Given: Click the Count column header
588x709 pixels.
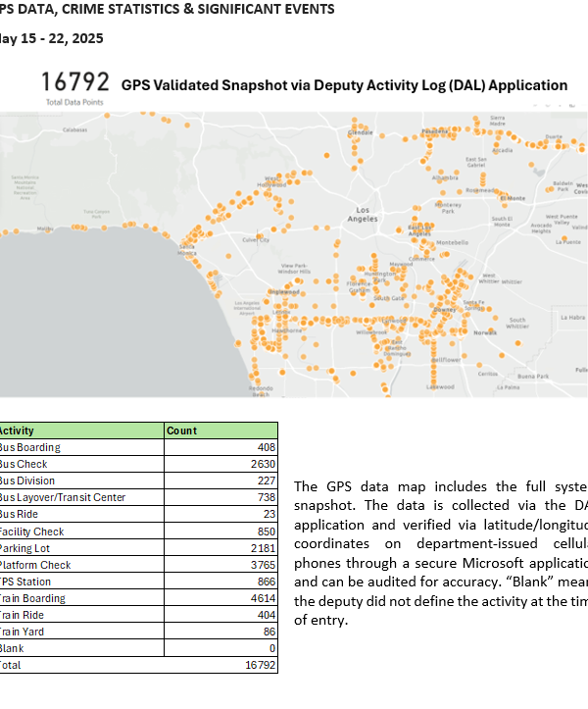Looking at the screenshot, I should coord(182,430).
